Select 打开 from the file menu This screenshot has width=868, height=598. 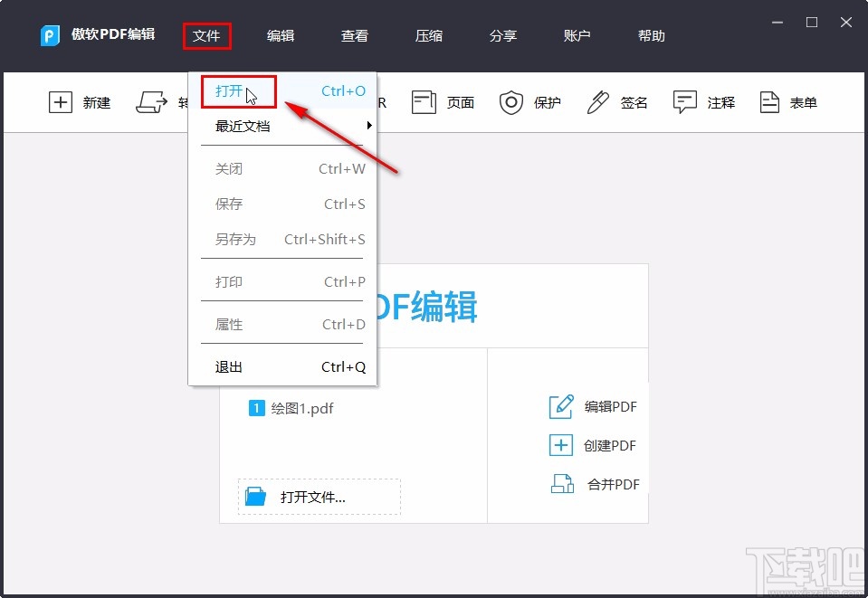pos(229,90)
